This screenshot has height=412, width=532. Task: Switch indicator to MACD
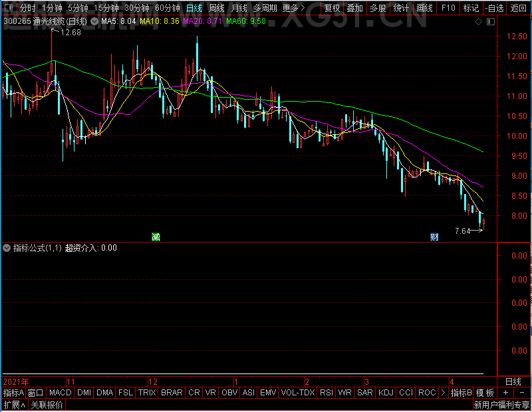pyautogui.click(x=60, y=393)
